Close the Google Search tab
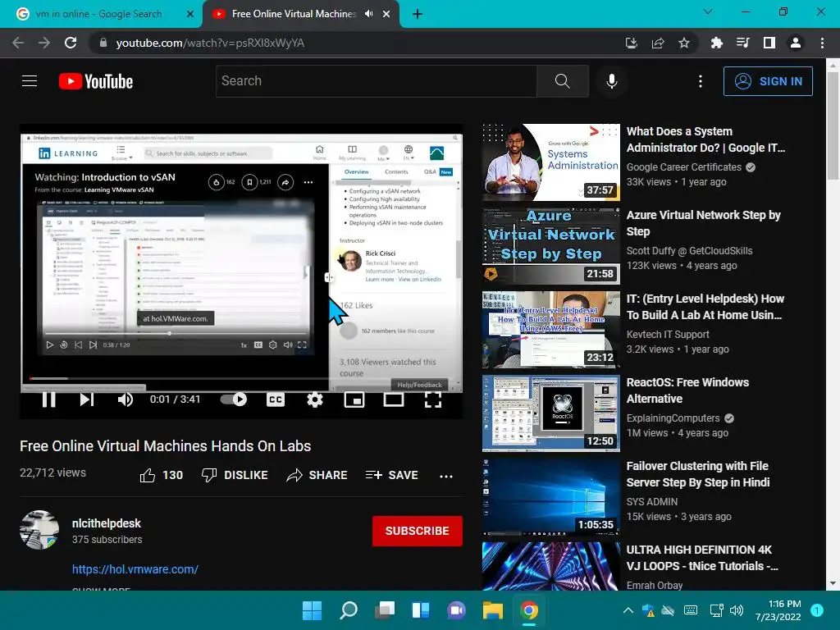Viewport: 840px width, 630px height. pos(189,14)
